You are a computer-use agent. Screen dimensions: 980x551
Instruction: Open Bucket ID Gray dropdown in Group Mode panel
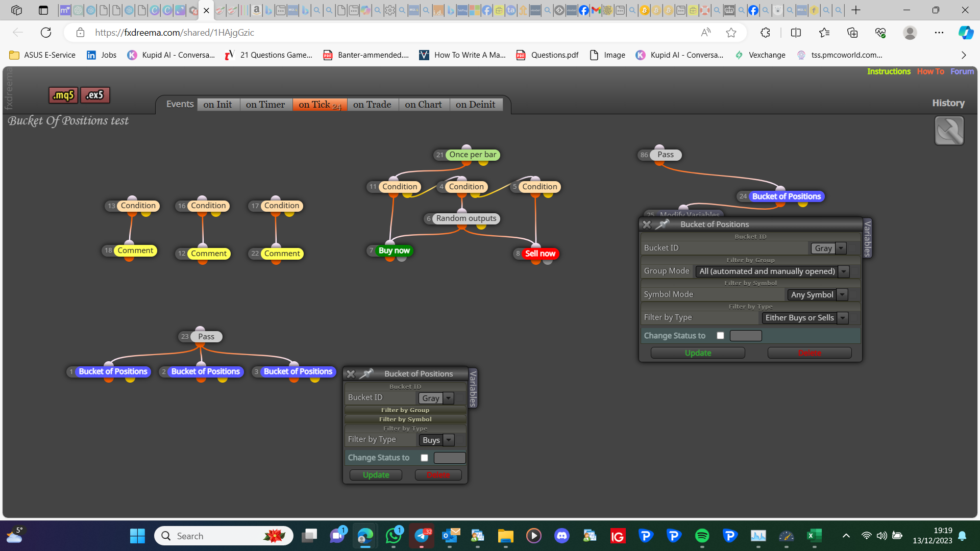pos(828,248)
